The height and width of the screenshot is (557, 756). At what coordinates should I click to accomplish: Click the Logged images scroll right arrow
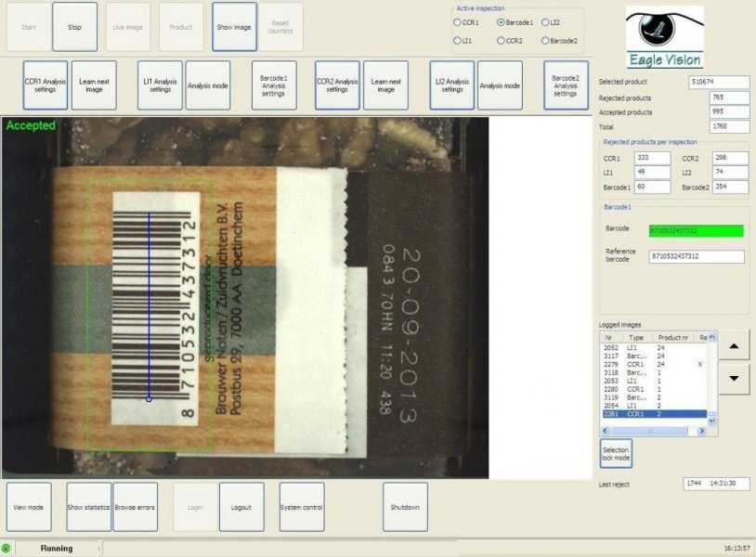click(702, 431)
